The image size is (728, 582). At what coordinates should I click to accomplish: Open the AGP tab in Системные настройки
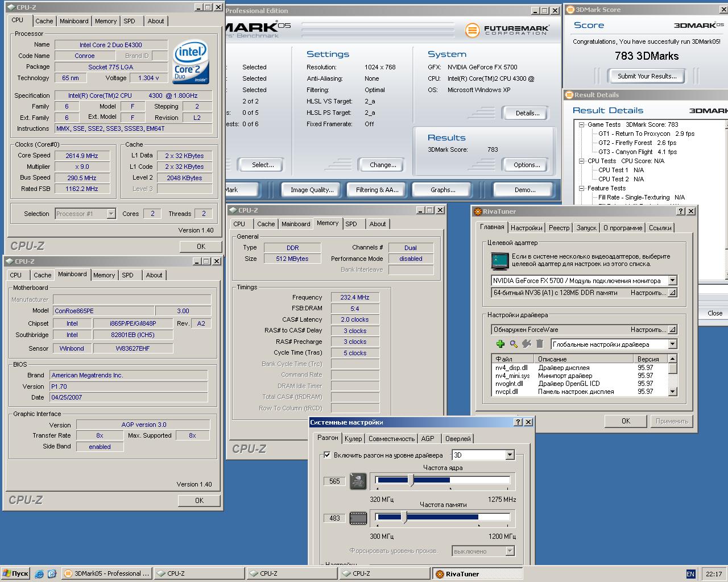tap(428, 439)
